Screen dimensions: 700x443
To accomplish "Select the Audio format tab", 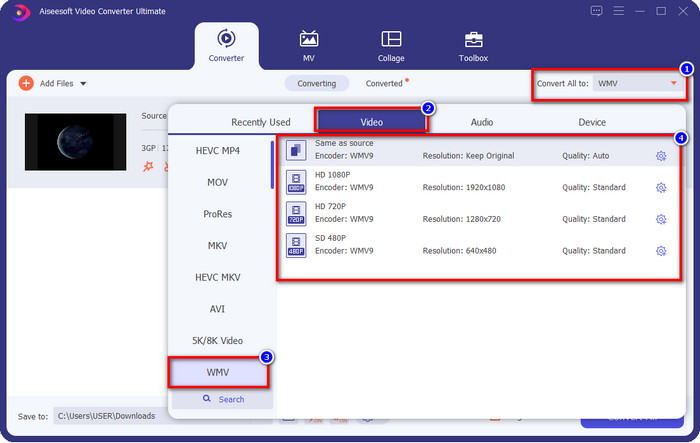I will point(482,122).
